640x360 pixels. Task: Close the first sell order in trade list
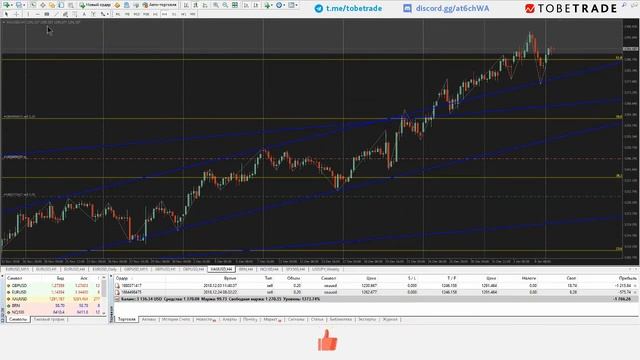pos(636,286)
